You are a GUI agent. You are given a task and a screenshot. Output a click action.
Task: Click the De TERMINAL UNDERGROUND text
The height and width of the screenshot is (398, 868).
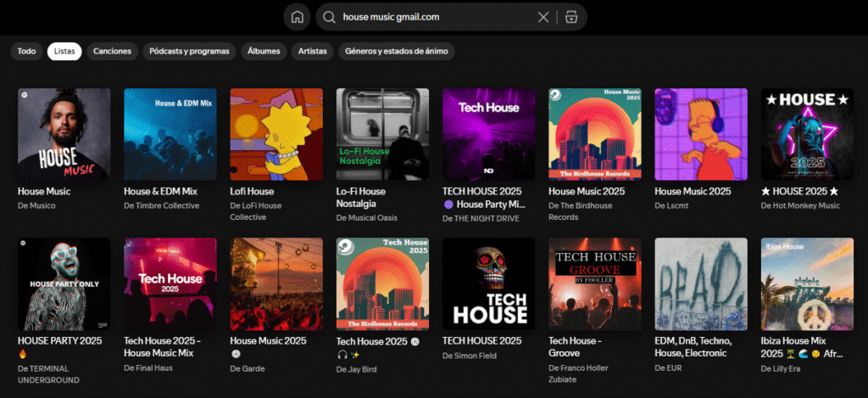pos(48,374)
